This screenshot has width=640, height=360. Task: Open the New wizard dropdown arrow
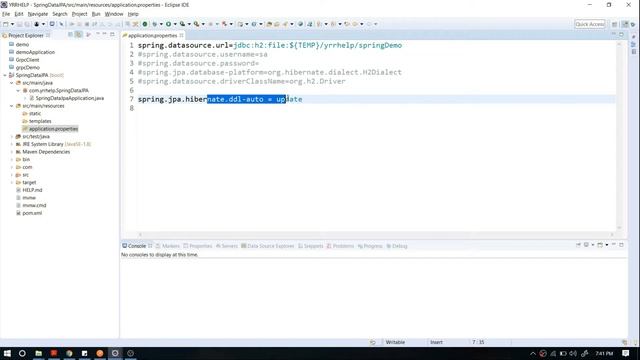pyautogui.click(x=13, y=24)
